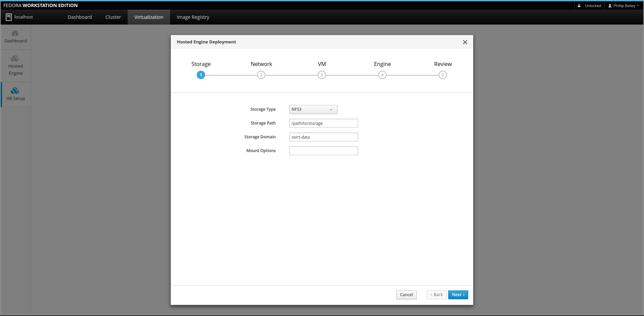Click the user icon beside Phillip Bailey
Viewport: 644px width, 316px height.
610,6
